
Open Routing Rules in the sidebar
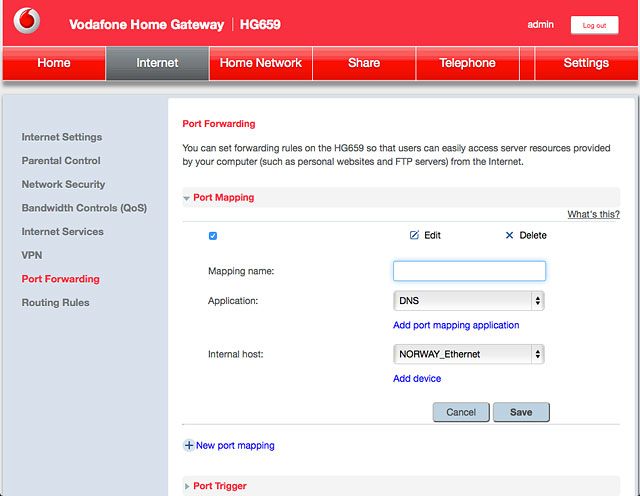click(56, 303)
